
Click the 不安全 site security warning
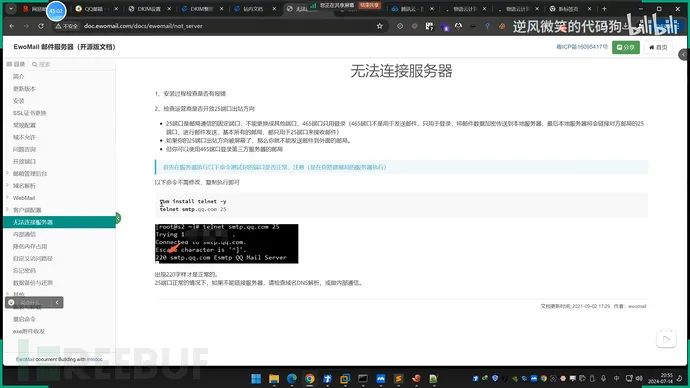(x=67, y=26)
